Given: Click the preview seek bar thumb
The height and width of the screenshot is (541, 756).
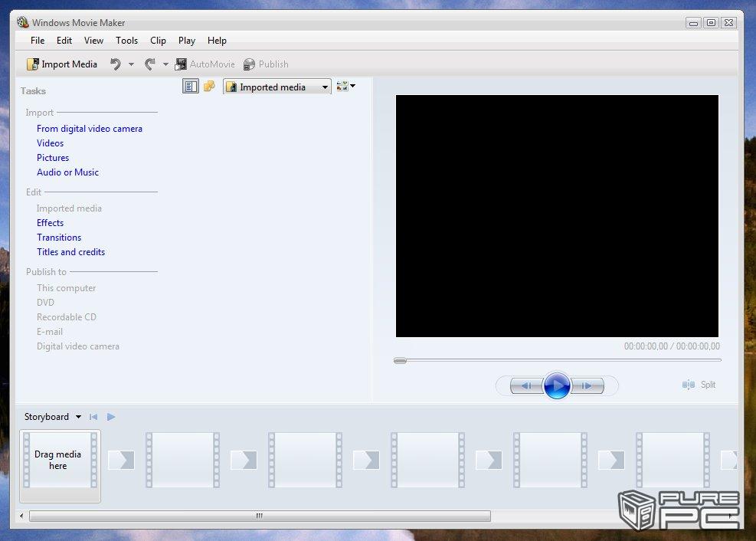Looking at the screenshot, I should [x=400, y=360].
